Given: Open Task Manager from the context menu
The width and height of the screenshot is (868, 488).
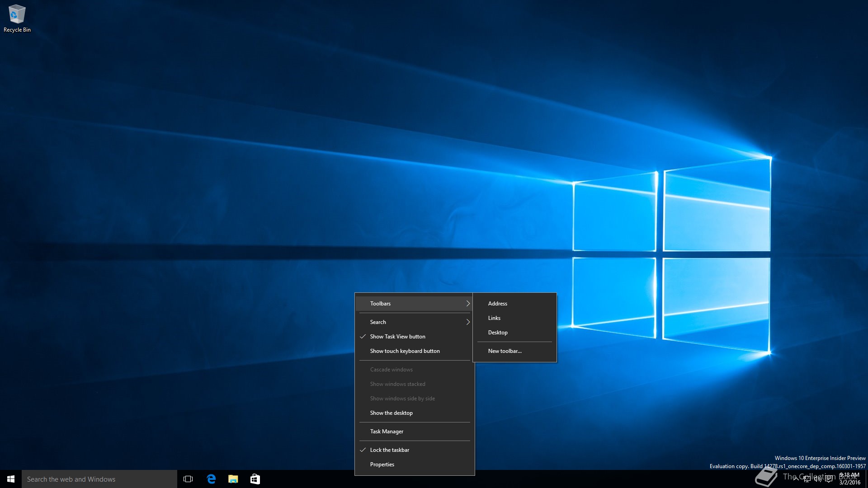Looking at the screenshot, I should [x=415, y=432].
